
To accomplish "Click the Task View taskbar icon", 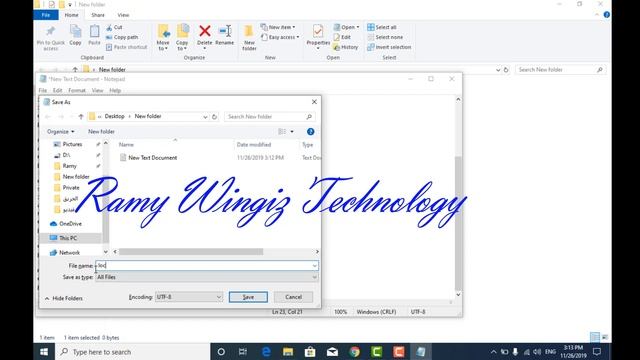I will click(x=243, y=352).
